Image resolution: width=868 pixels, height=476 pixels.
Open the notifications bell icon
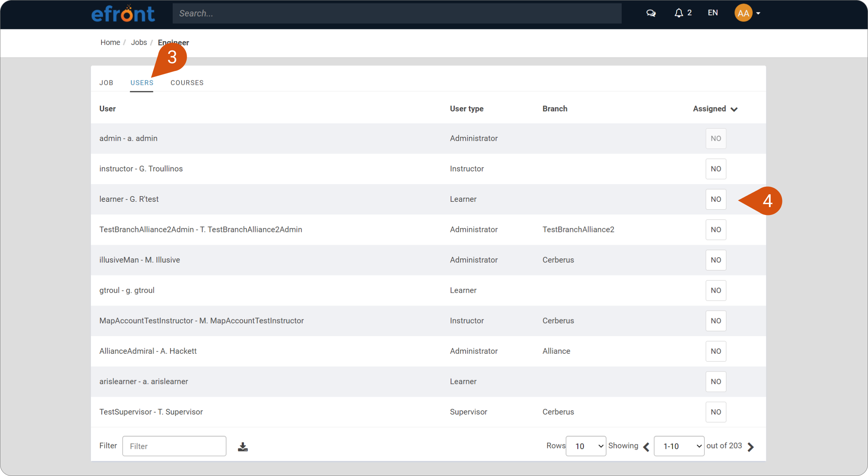tap(679, 13)
